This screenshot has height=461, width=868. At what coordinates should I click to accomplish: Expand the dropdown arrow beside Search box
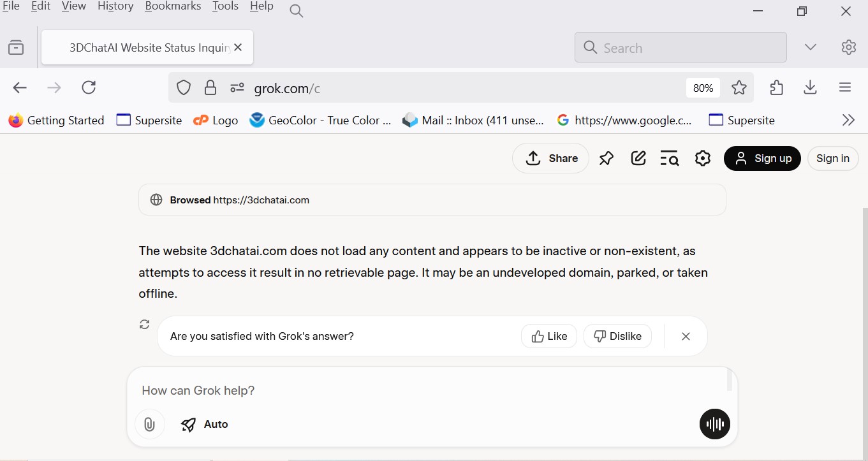pyautogui.click(x=810, y=48)
